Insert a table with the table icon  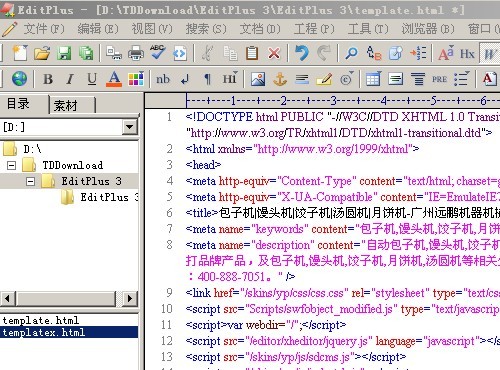(x=373, y=79)
